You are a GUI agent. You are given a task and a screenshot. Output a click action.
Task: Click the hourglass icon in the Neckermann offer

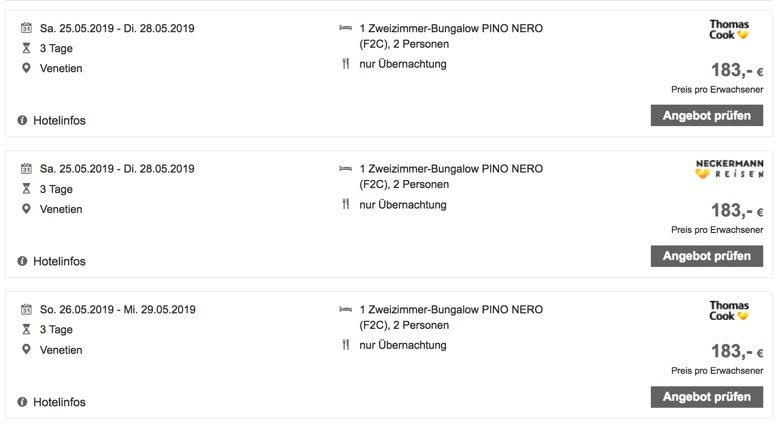pyautogui.click(x=26, y=189)
